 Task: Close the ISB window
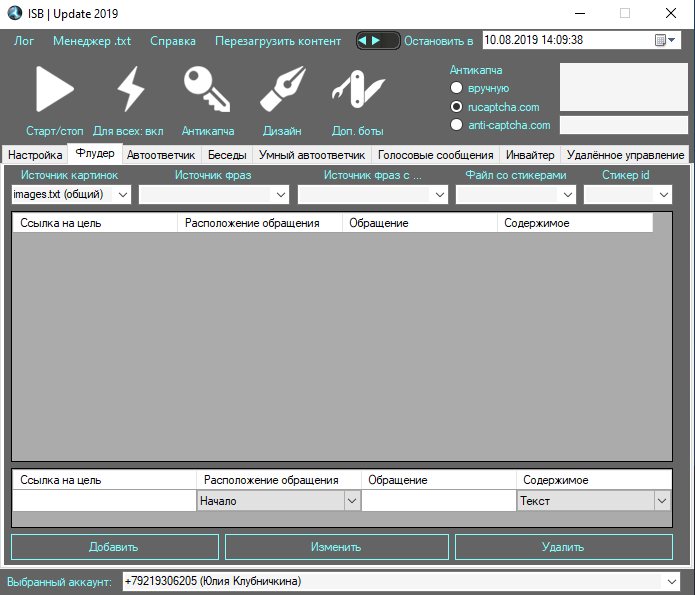[x=671, y=13]
